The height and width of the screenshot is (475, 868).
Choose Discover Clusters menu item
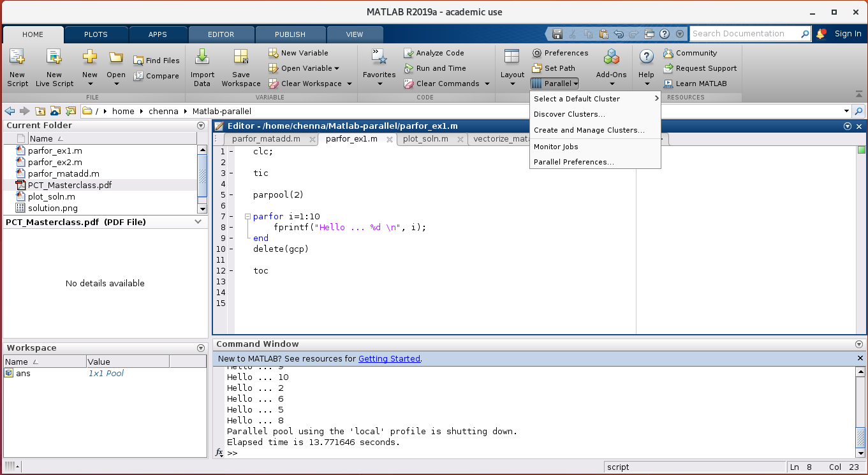[595, 114]
